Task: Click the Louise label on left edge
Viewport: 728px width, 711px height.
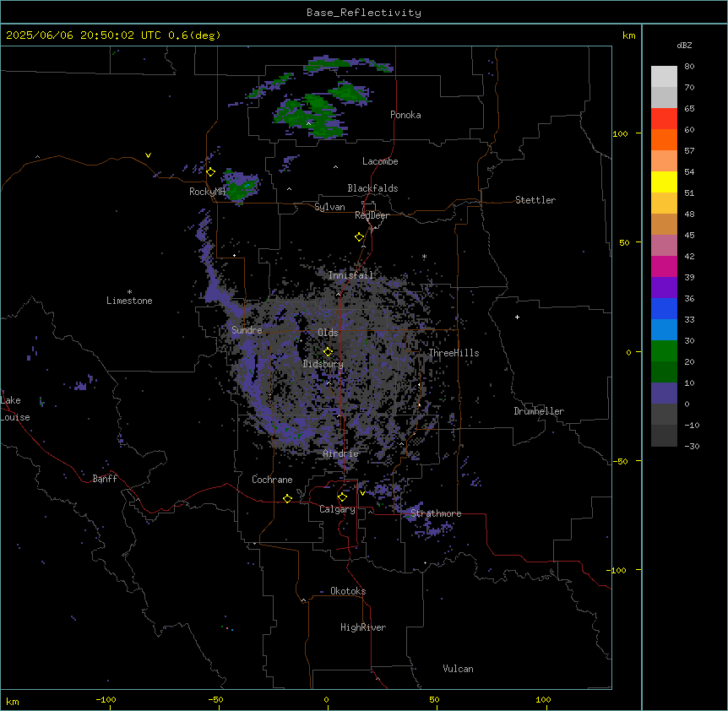Action: point(15,417)
